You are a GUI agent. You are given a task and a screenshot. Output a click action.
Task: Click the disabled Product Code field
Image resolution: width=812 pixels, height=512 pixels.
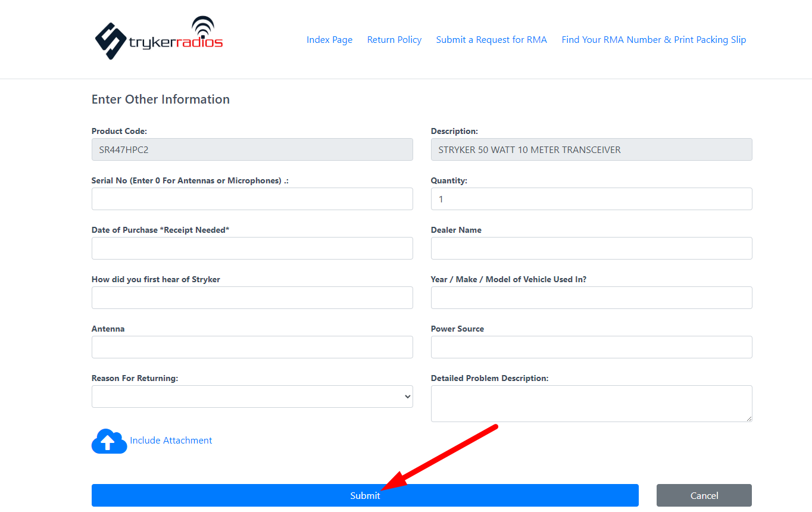pyautogui.click(x=252, y=149)
